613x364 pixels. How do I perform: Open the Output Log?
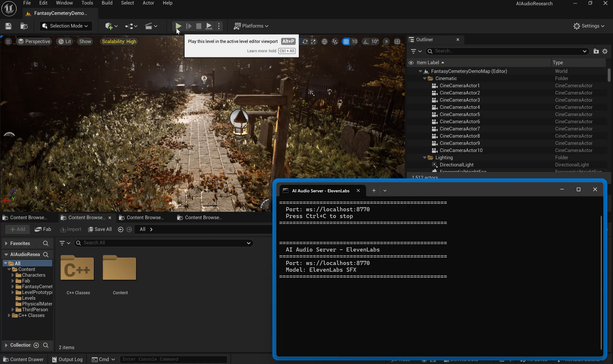click(x=67, y=359)
